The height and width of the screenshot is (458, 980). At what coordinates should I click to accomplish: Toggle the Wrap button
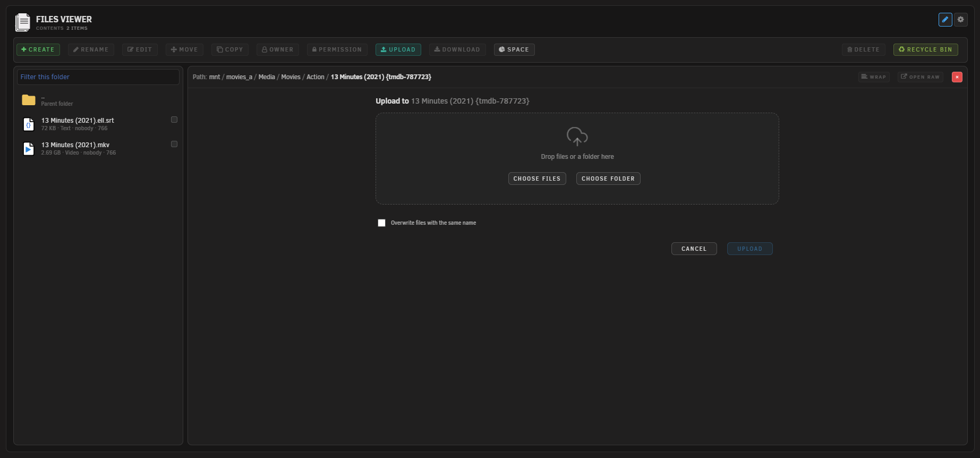[874, 77]
